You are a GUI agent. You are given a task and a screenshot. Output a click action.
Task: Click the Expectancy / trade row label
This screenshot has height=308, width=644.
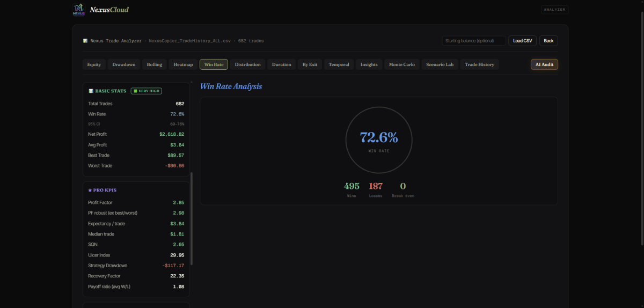[x=106, y=223]
